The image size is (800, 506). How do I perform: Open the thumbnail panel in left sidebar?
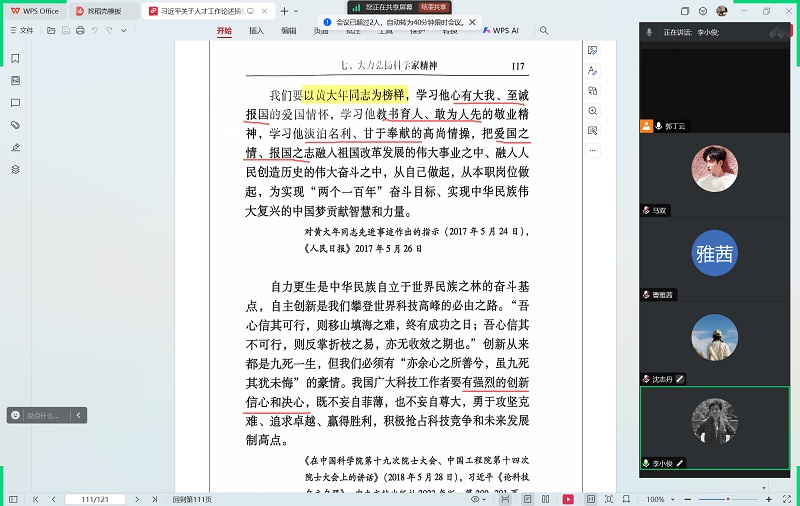(x=15, y=81)
